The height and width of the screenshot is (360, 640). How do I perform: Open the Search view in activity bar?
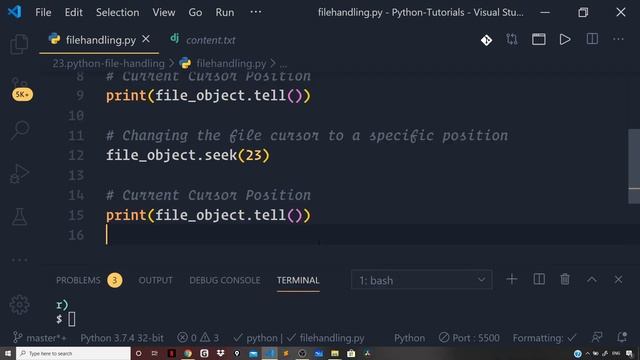tap(20, 131)
